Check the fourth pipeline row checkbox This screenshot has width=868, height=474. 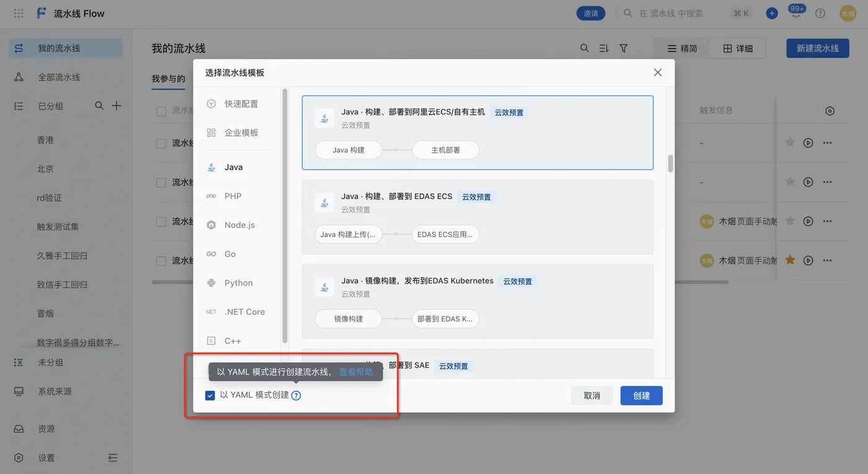(161, 261)
